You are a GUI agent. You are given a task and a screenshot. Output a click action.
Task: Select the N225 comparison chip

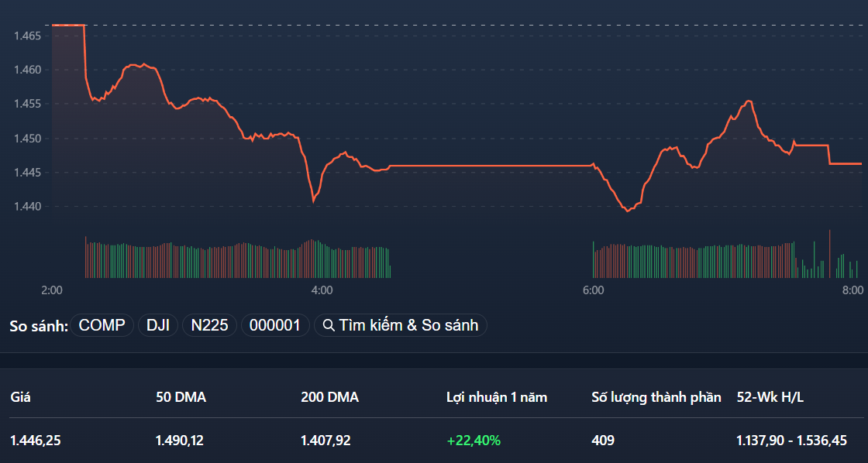pyautogui.click(x=208, y=325)
